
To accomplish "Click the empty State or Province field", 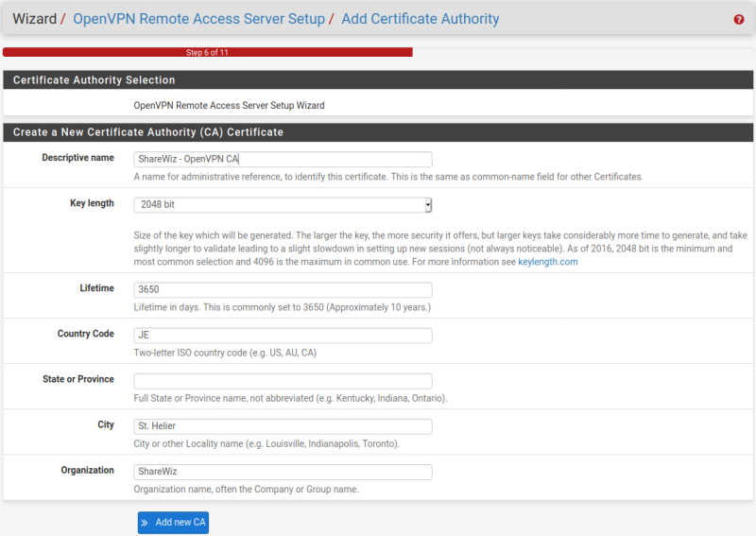I will pyautogui.click(x=283, y=381).
